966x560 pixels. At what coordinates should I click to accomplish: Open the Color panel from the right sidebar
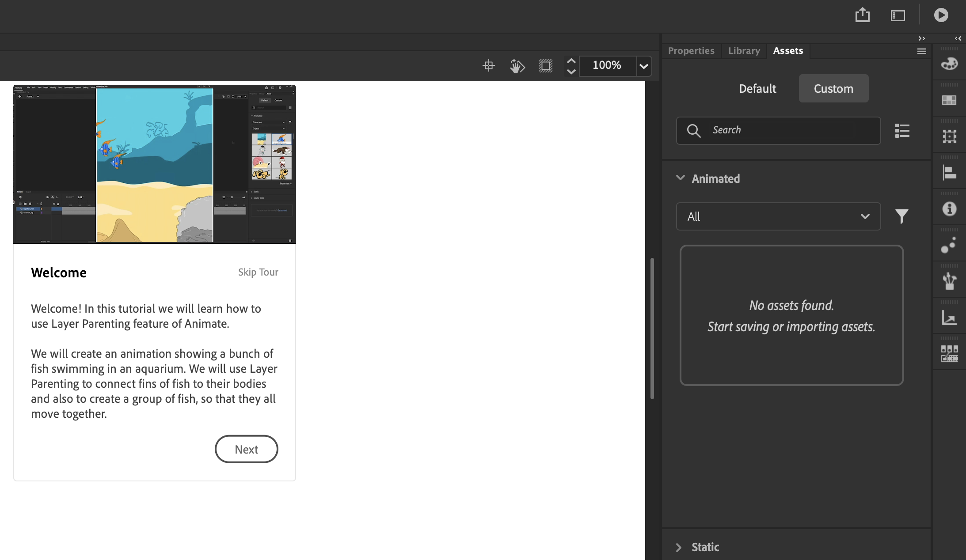point(950,63)
